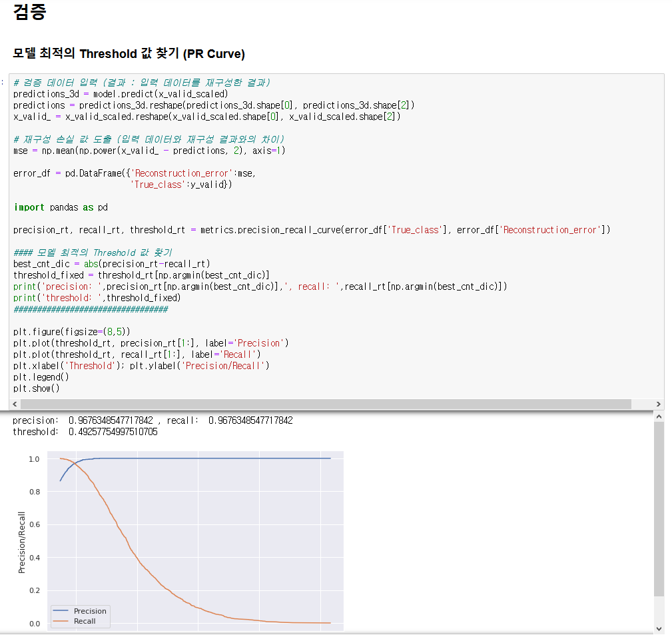Click the line 'import pandas as pd'
The width and height of the screenshot is (672, 639).
[61, 207]
